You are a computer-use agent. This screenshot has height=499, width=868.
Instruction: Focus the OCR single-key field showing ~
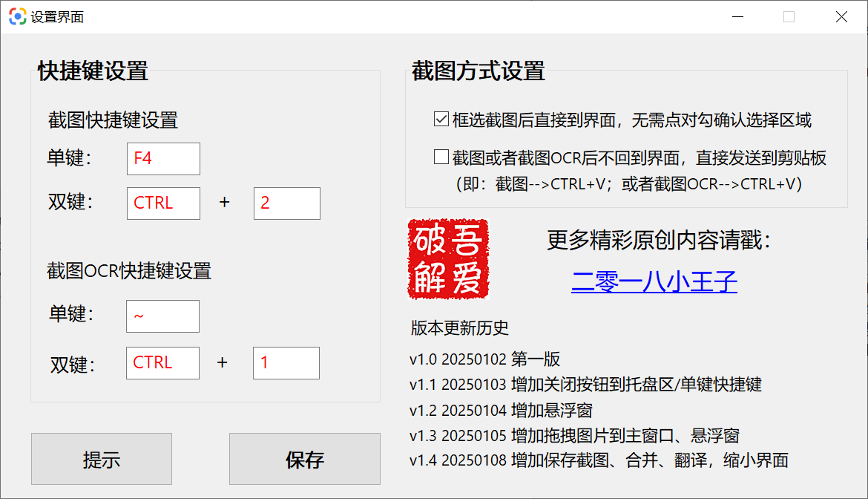click(x=162, y=316)
